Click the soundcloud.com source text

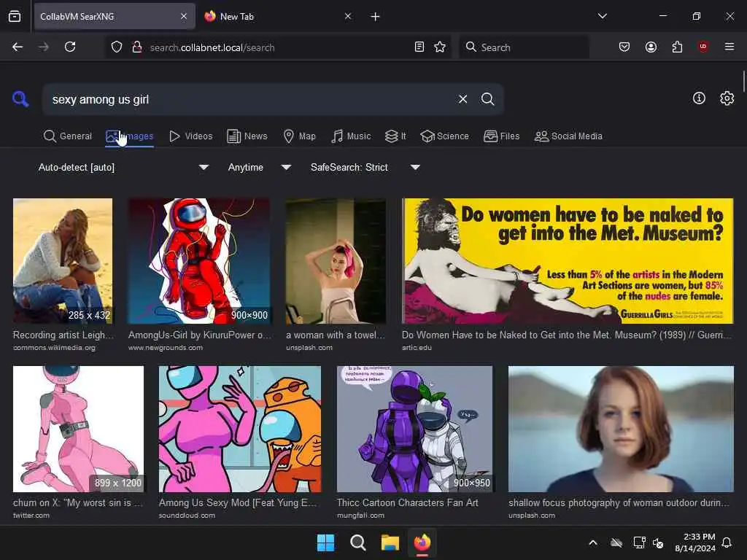click(187, 516)
